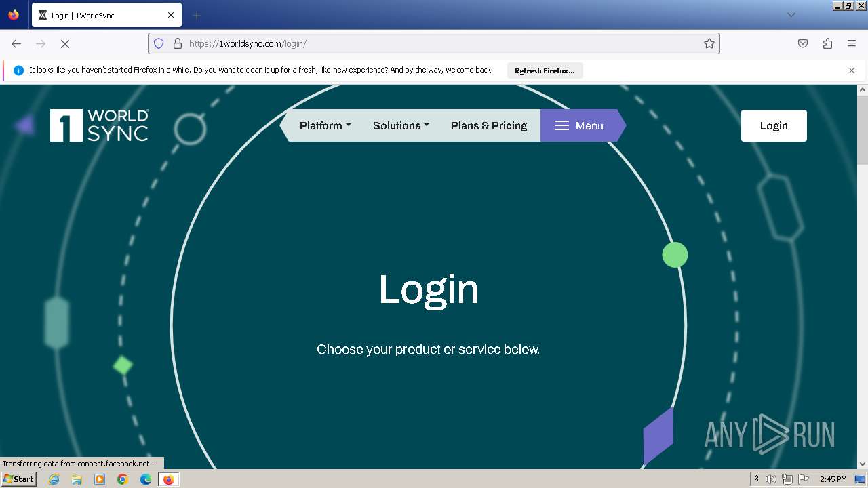Click the site padlock security icon

(178, 43)
